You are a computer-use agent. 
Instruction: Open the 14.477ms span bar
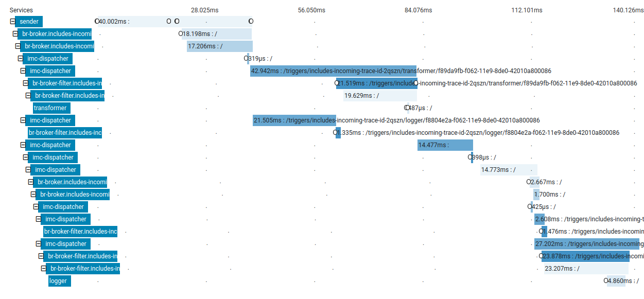point(445,145)
